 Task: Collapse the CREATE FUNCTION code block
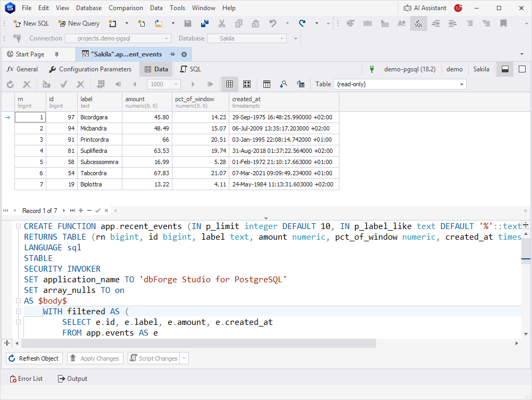(x=18, y=226)
